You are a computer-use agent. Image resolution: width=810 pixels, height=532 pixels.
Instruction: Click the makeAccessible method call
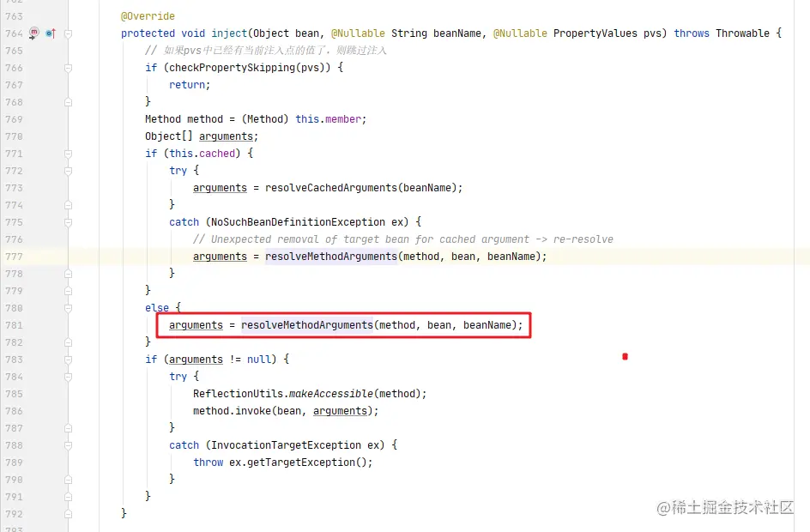(x=330, y=394)
